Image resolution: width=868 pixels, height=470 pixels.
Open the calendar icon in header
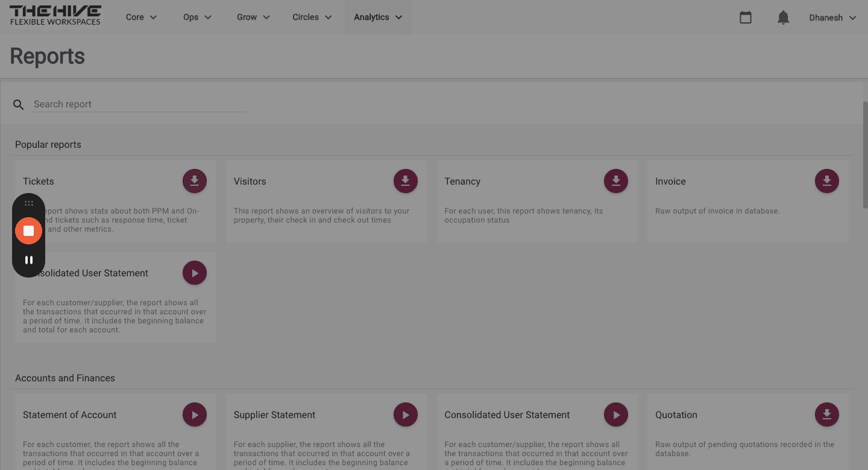point(746,17)
